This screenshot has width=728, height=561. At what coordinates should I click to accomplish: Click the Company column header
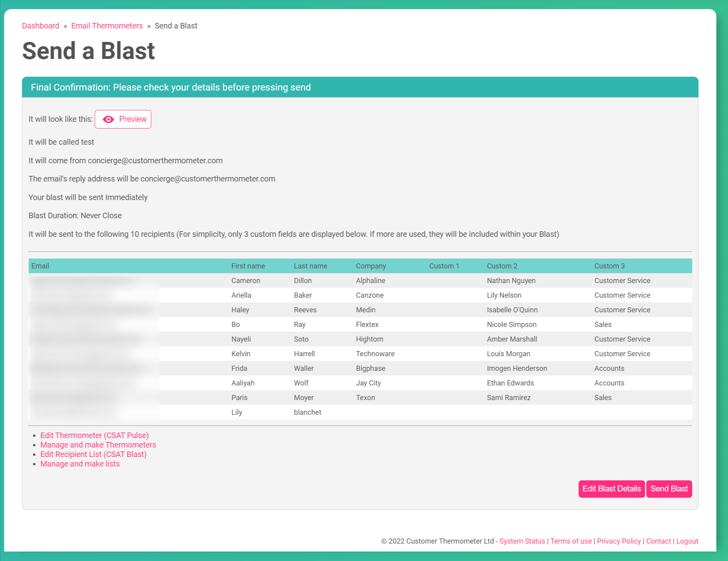tap(371, 266)
